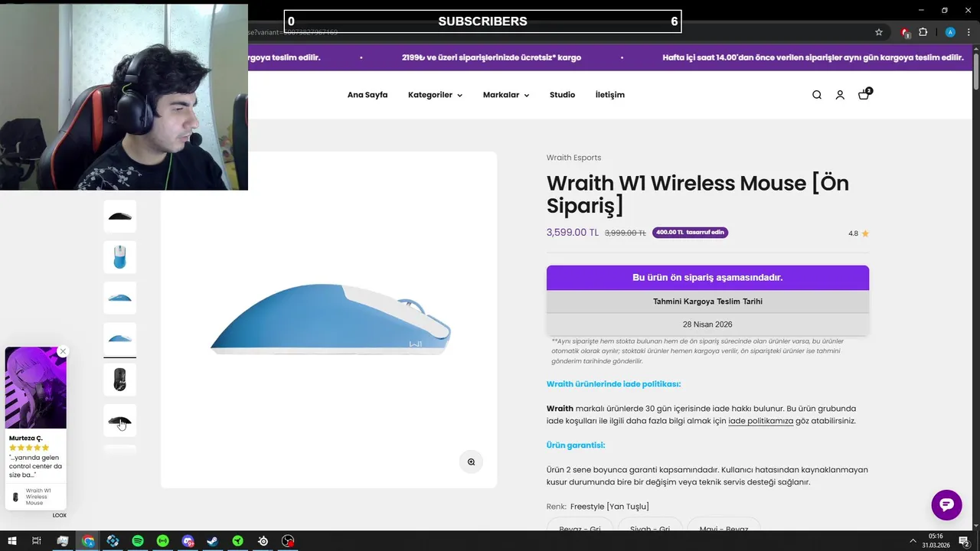
Task: Open the 4.8 star rating
Action: pos(858,233)
